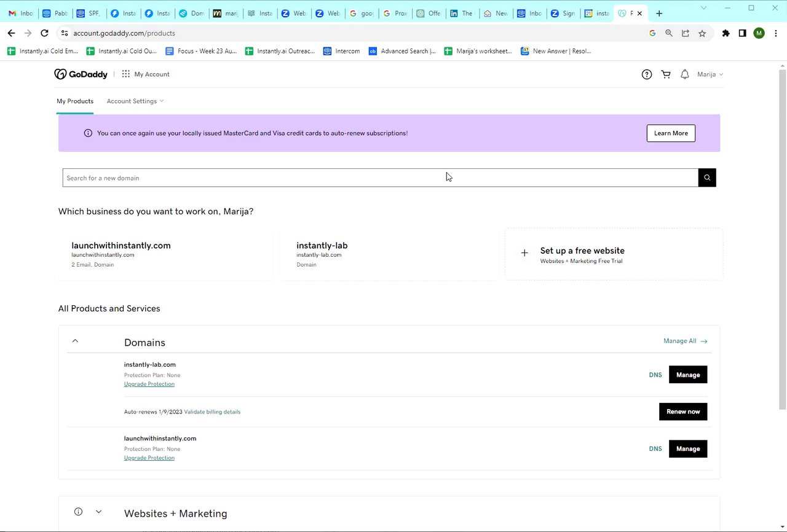Open the Intercom bookmark

341,51
